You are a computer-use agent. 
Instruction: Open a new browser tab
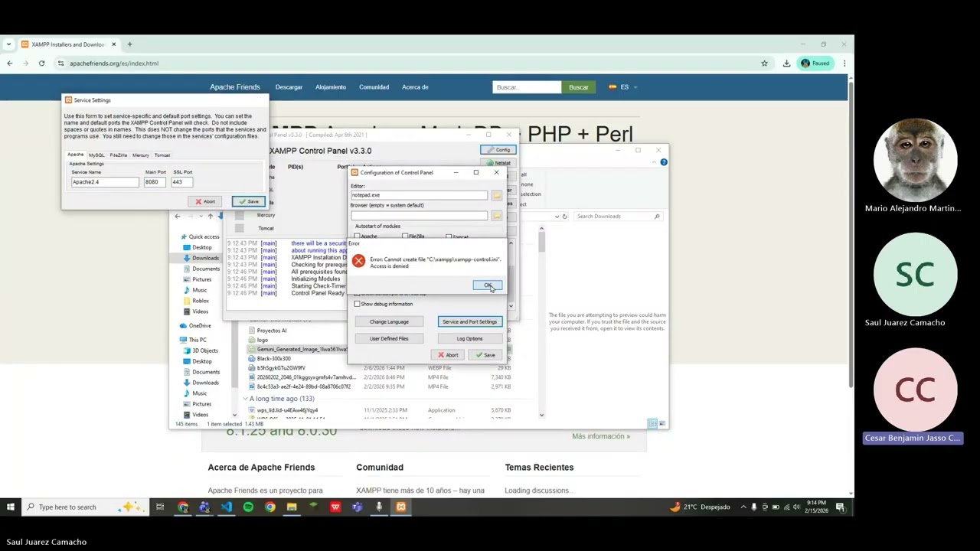[x=129, y=44]
